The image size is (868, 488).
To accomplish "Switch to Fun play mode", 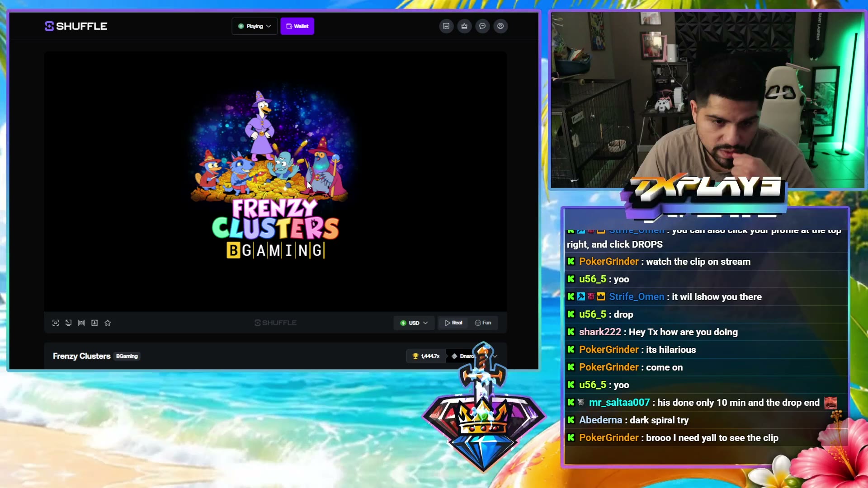I will pos(483,323).
